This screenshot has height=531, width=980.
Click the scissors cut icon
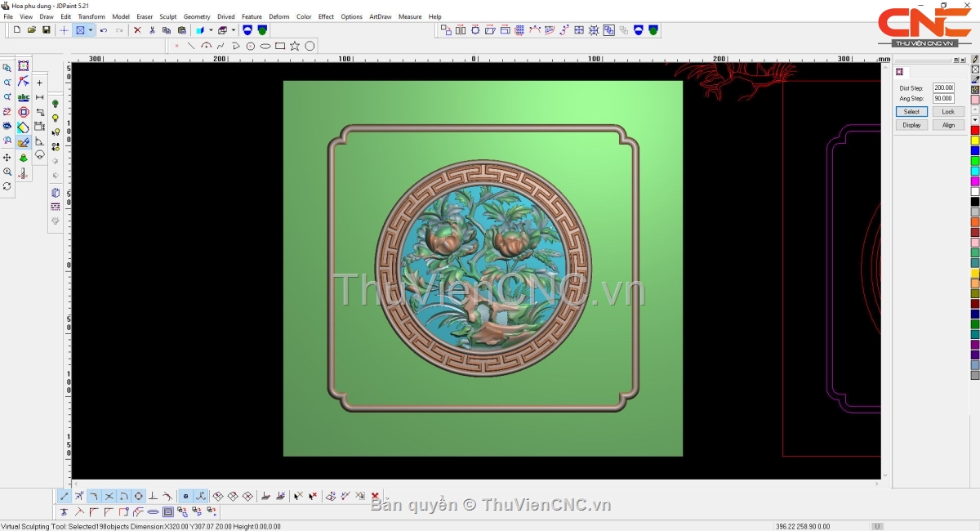click(x=152, y=30)
